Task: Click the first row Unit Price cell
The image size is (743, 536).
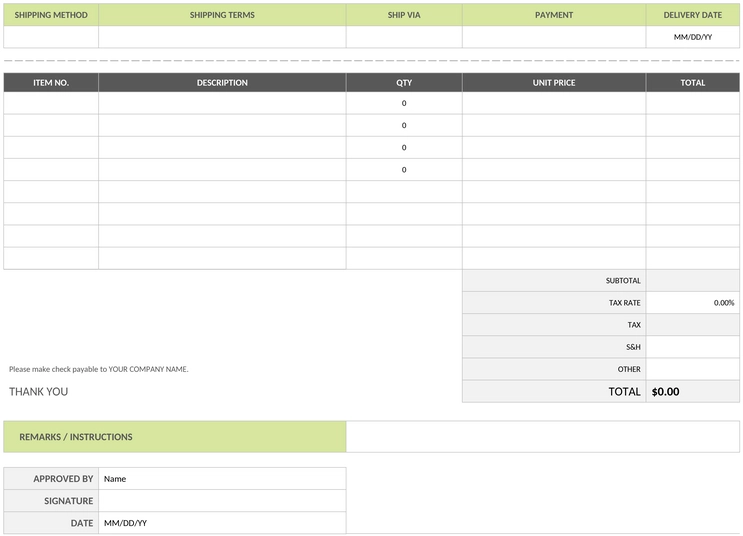Action: coord(554,103)
